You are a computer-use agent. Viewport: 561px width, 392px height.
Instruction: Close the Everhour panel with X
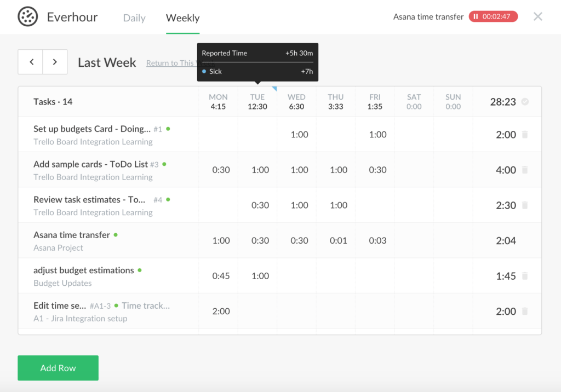[x=537, y=16]
